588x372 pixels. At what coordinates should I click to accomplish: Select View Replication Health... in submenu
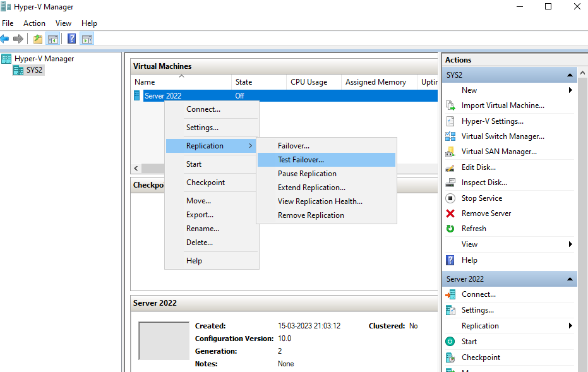tap(327, 201)
